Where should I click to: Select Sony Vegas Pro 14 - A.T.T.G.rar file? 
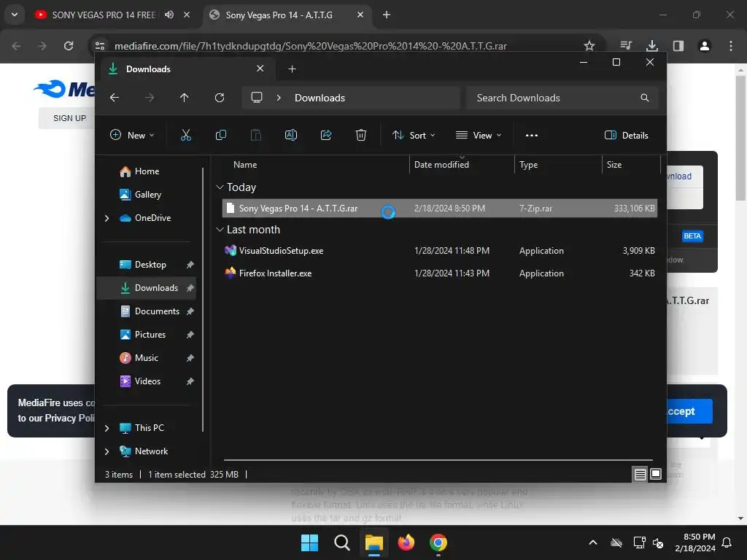(x=439, y=209)
